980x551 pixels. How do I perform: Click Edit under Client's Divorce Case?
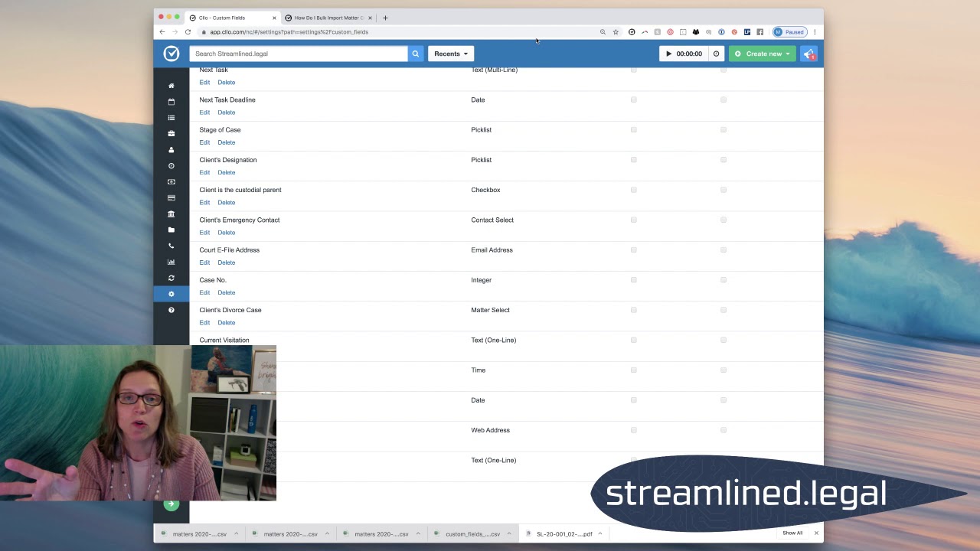tap(204, 322)
